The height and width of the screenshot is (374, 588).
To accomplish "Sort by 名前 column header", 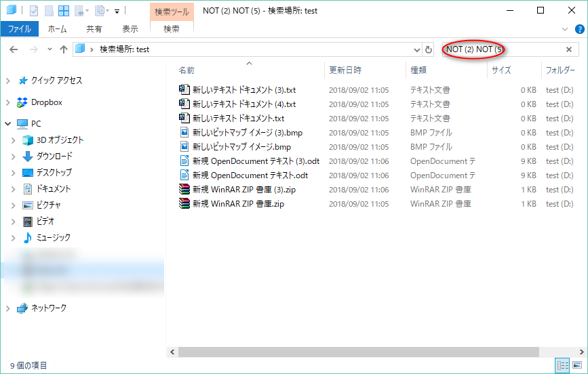I will 187,70.
